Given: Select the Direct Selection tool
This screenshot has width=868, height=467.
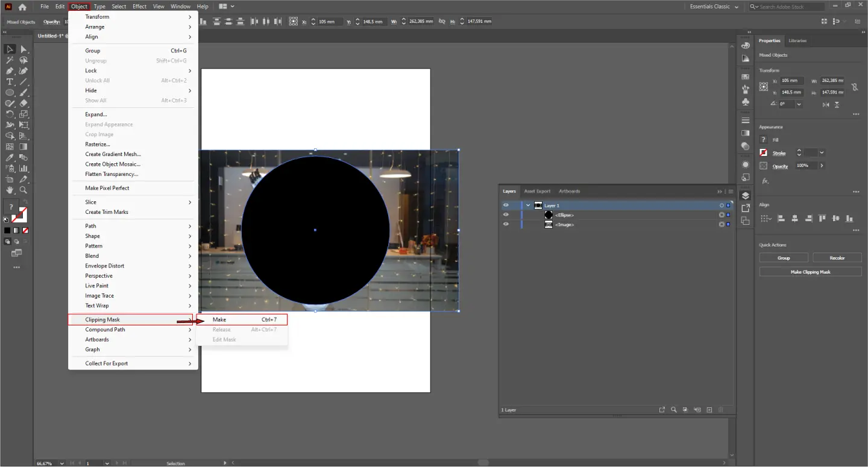Looking at the screenshot, I should pos(24,49).
